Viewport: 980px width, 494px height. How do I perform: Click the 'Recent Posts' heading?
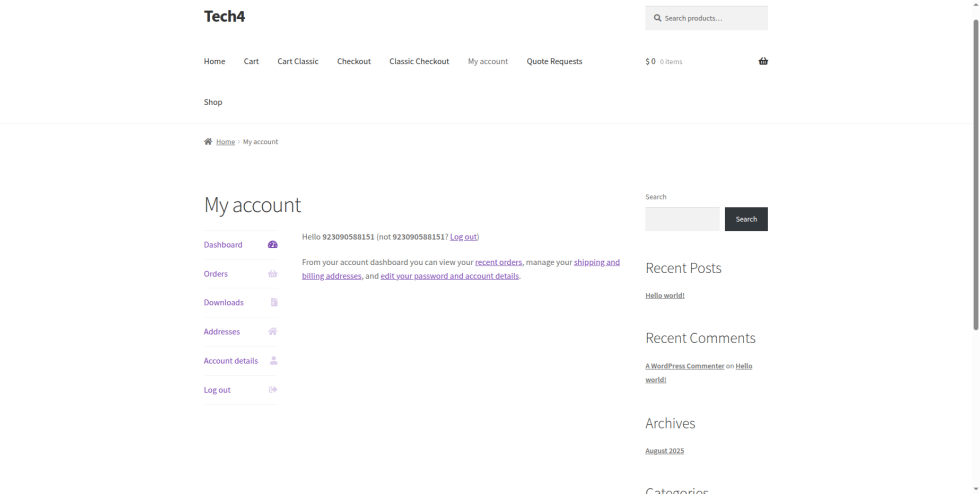[x=683, y=268]
